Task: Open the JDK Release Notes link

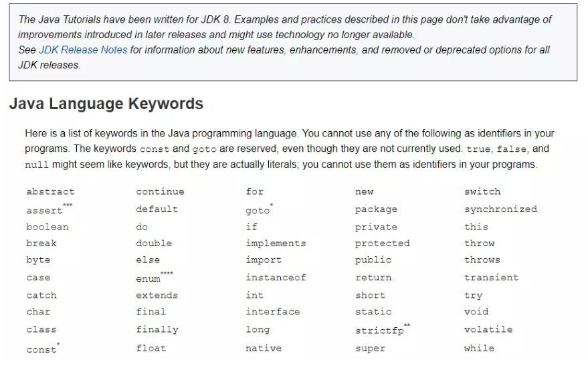Action: pos(83,50)
